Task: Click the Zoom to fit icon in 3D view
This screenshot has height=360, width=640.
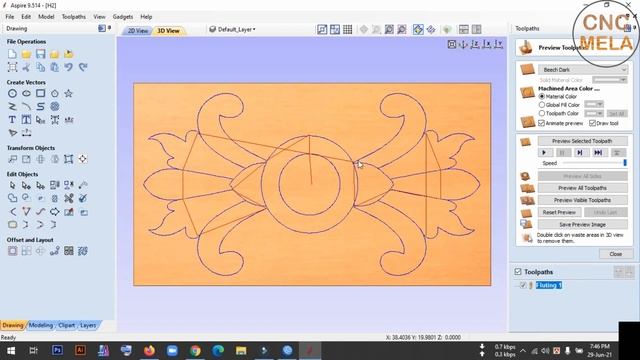Action: click(451, 44)
